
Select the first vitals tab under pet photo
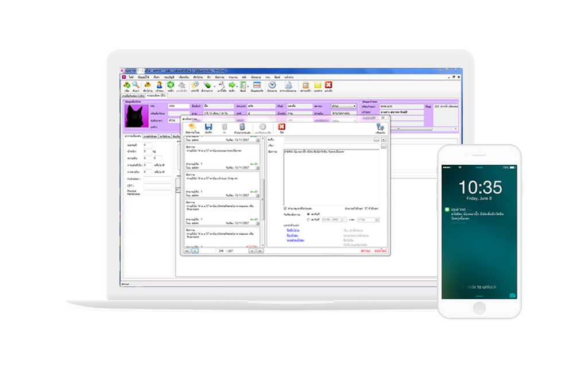point(133,136)
